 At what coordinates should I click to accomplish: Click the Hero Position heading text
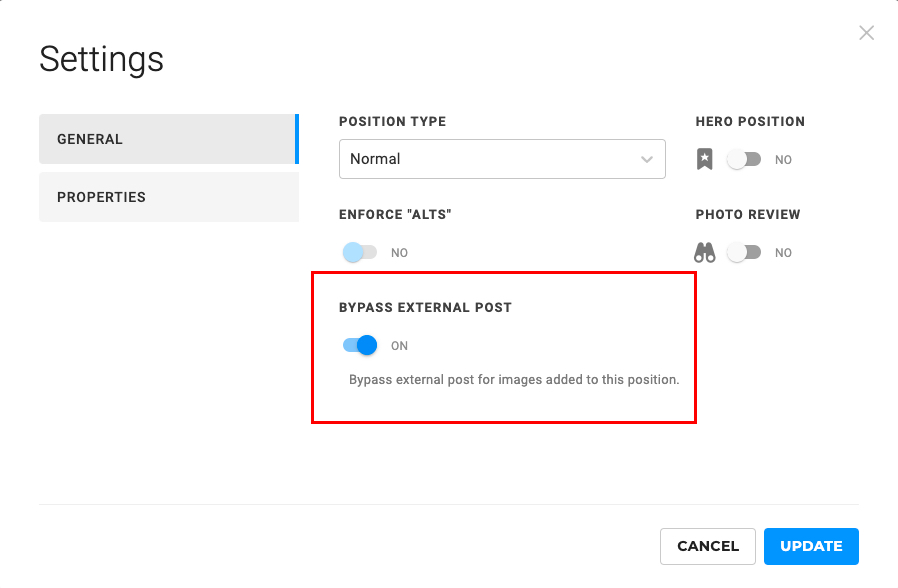[x=750, y=122]
